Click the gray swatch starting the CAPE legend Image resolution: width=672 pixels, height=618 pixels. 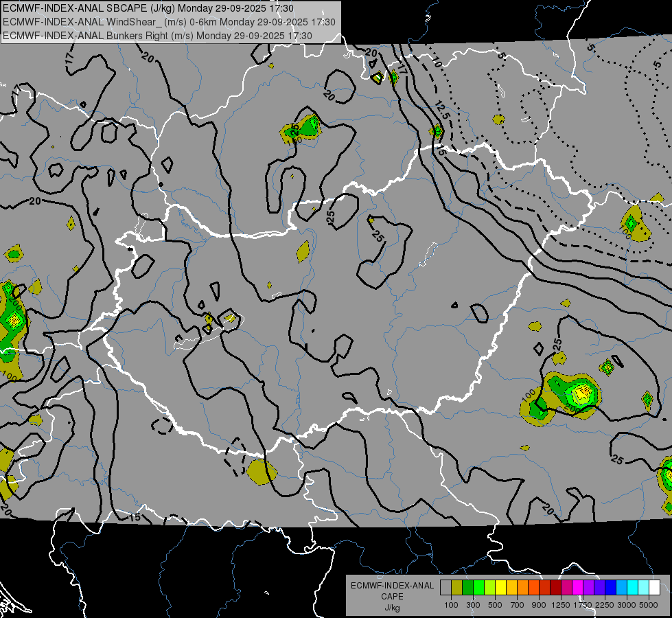tap(445, 588)
